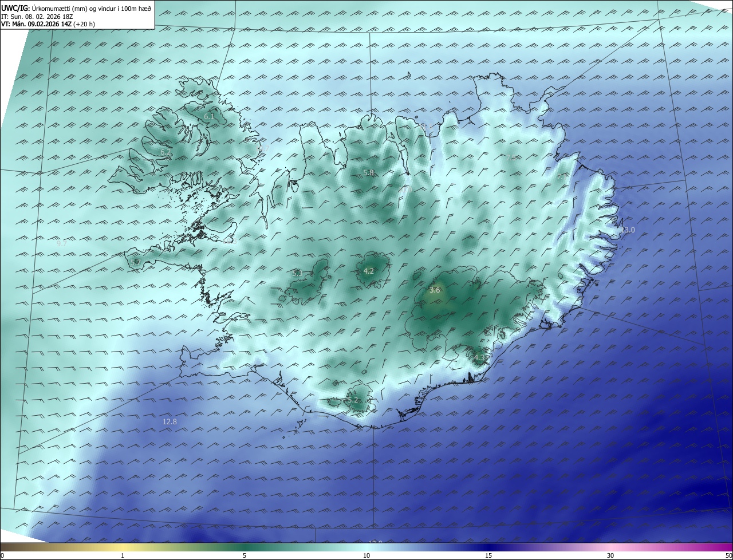Click the 6.1 value in the Westfjords
733x560 pixels.
point(209,117)
